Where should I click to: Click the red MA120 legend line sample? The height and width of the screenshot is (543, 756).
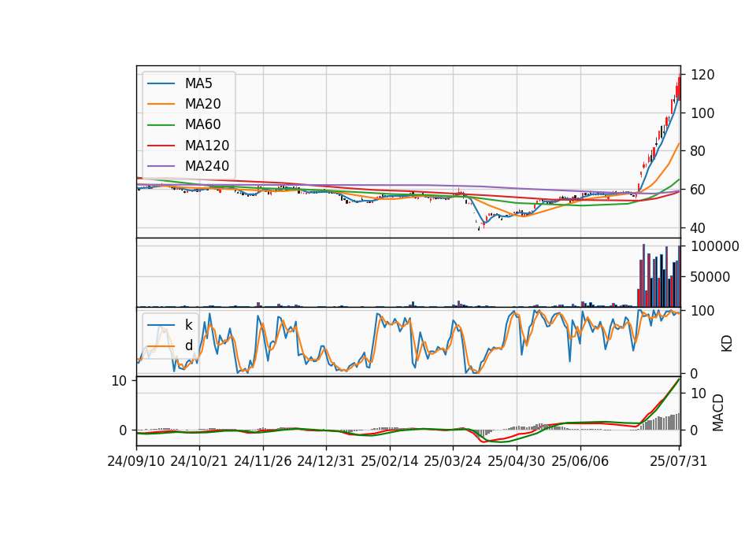pos(161,146)
